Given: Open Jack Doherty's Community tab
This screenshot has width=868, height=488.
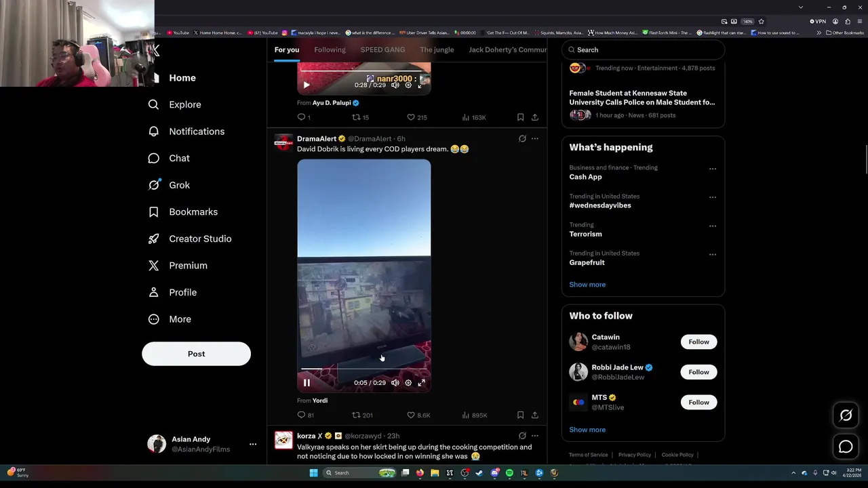Looking at the screenshot, I should click(x=507, y=49).
